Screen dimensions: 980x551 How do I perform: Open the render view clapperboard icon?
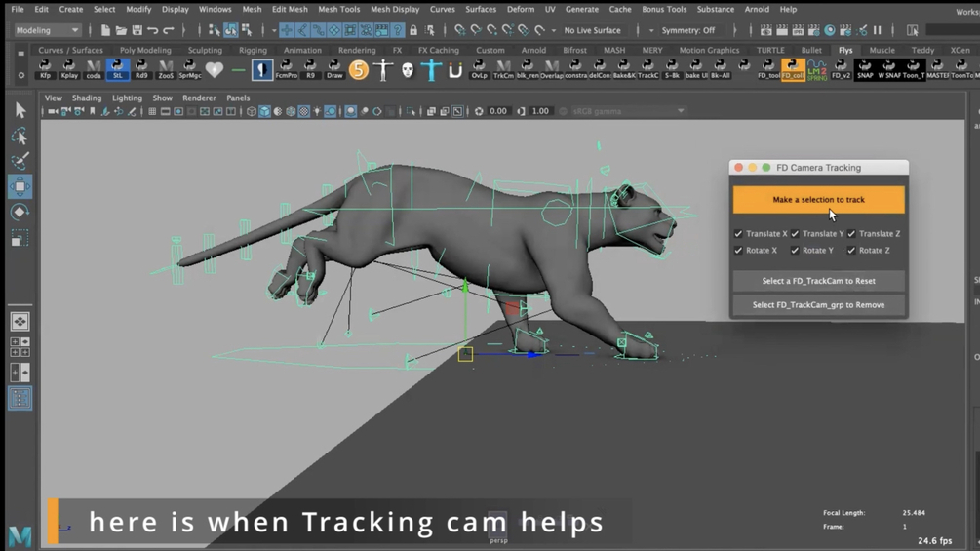(765, 30)
